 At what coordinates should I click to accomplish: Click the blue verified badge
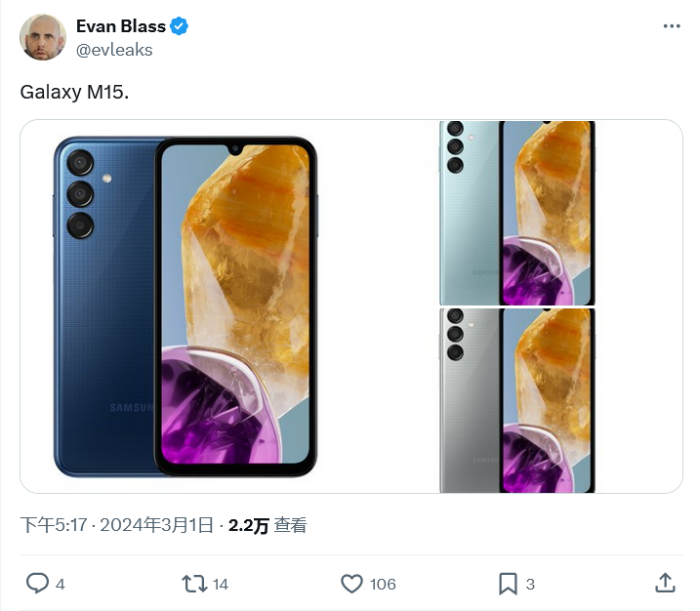tap(180, 26)
